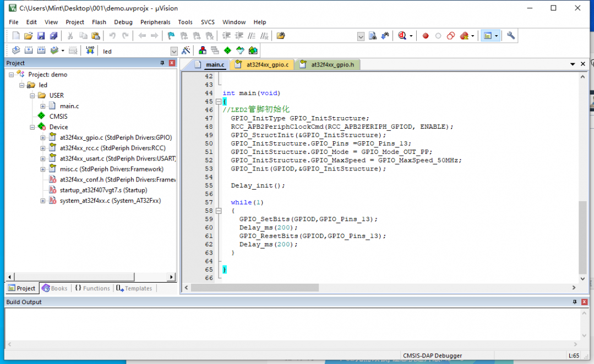This screenshot has width=594, height=364.
Task: Open the debug session dropdown arrow
Action: [x=411, y=36]
